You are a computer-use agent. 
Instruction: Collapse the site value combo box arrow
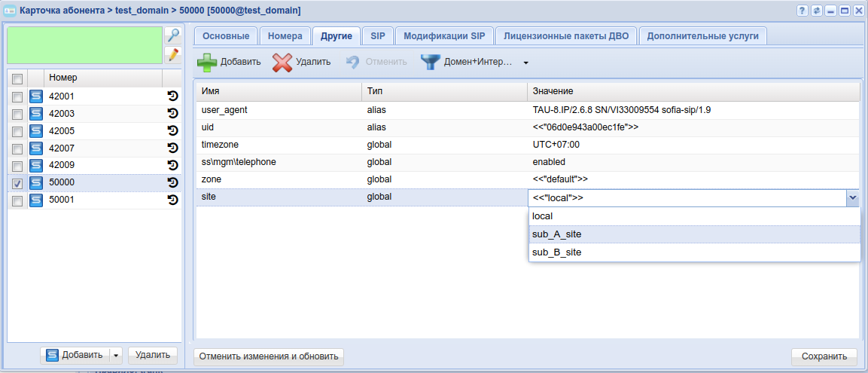pos(852,198)
